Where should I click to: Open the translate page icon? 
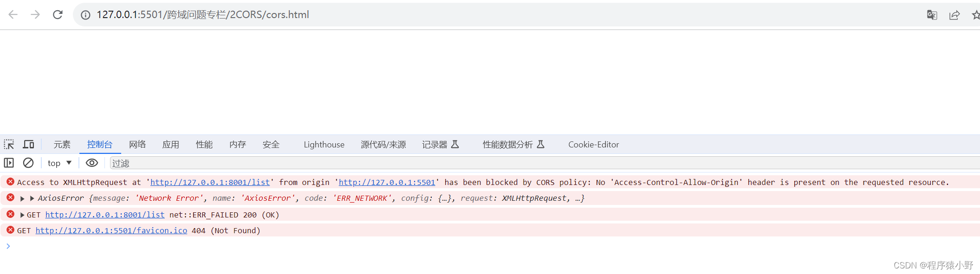(931, 15)
